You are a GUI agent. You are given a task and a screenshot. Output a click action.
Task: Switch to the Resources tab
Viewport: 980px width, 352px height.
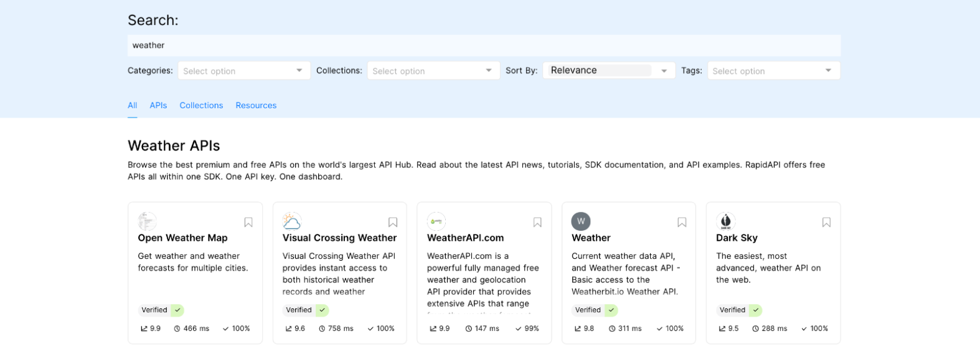(256, 106)
